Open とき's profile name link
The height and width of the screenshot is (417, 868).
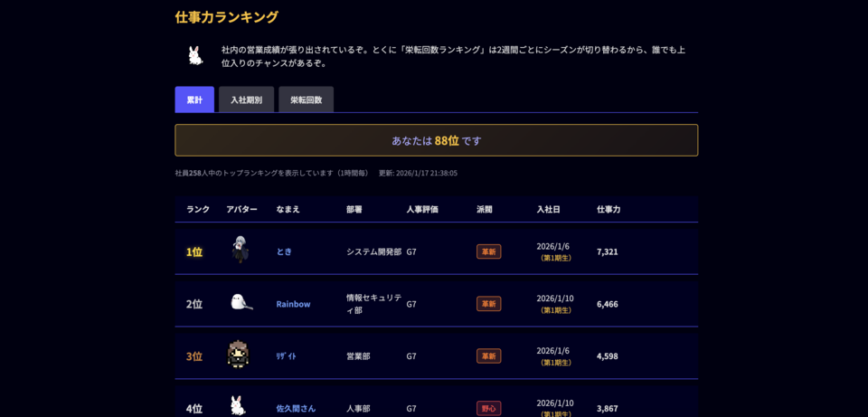click(x=284, y=251)
